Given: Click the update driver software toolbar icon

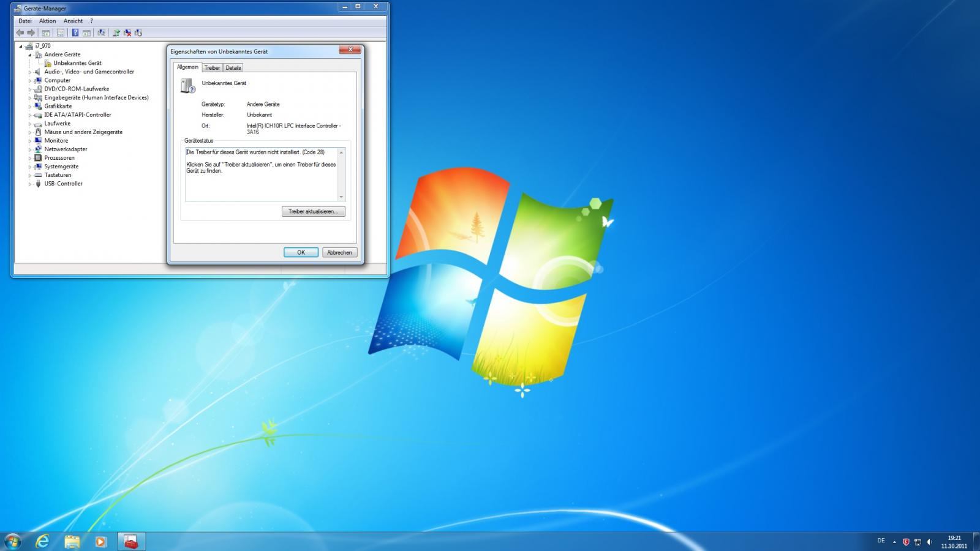Looking at the screenshot, I should pyautogui.click(x=116, y=32).
